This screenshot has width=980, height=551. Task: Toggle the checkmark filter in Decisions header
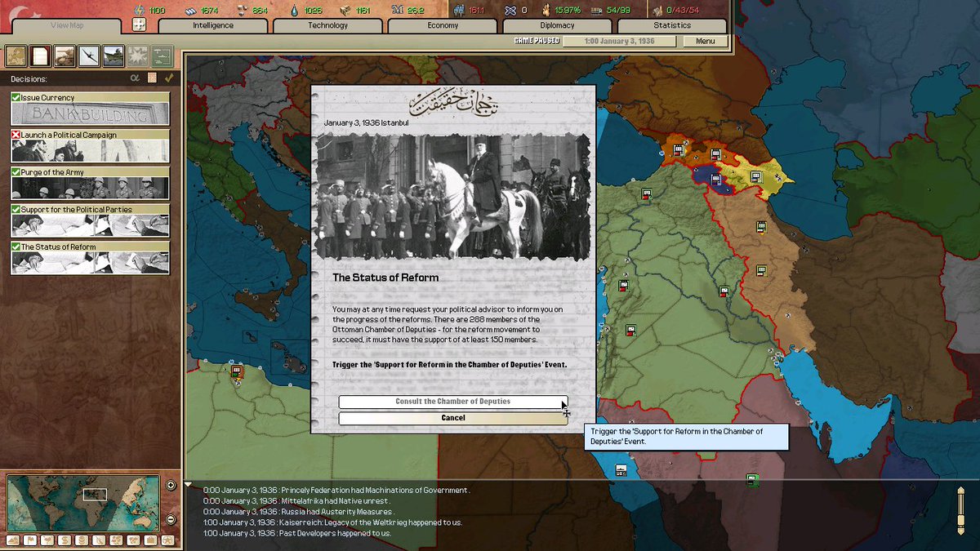click(169, 78)
